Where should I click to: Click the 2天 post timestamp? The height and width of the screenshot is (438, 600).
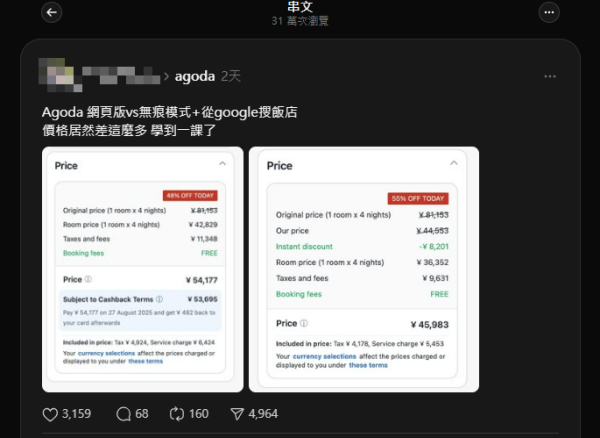[x=231, y=76]
